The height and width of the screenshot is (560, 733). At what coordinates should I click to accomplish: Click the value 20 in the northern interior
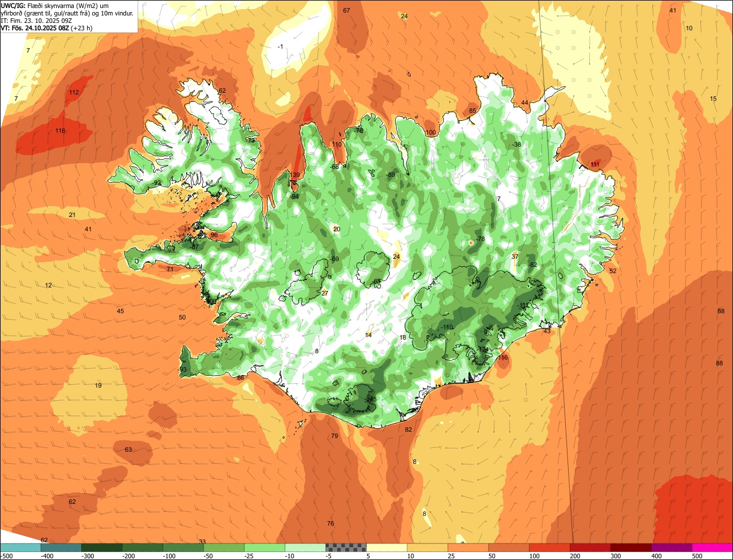click(337, 230)
